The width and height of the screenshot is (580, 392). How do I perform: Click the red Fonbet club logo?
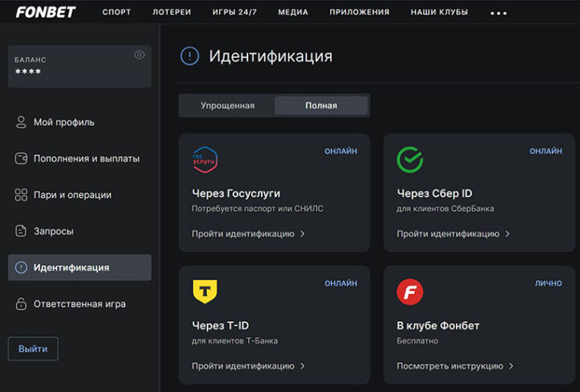410,292
